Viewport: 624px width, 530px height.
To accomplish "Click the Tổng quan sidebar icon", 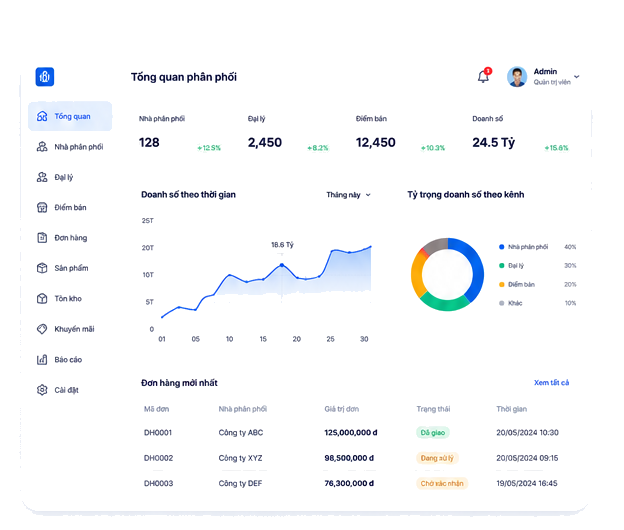I will coord(42,116).
